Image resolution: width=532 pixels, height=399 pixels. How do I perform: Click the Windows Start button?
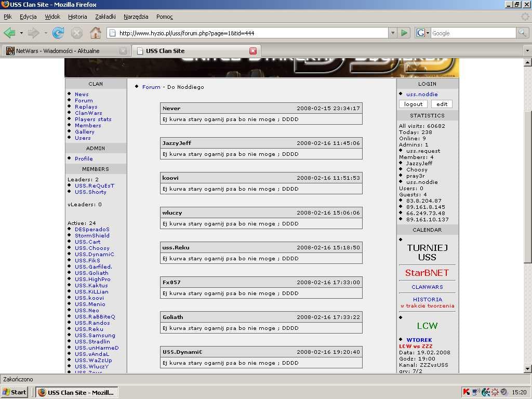tap(15, 392)
